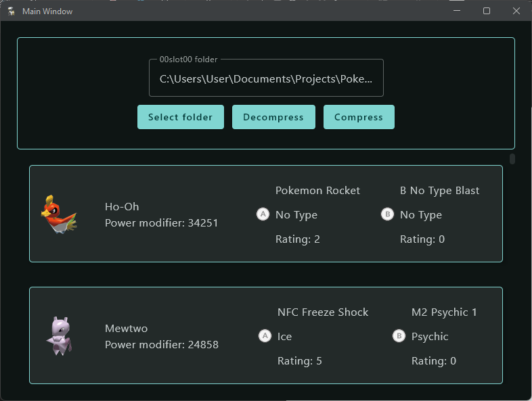The height and width of the screenshot is (401, 532).
Task: Click Ho-Oh's Rating: 0 text
Action: coord(422,239)
